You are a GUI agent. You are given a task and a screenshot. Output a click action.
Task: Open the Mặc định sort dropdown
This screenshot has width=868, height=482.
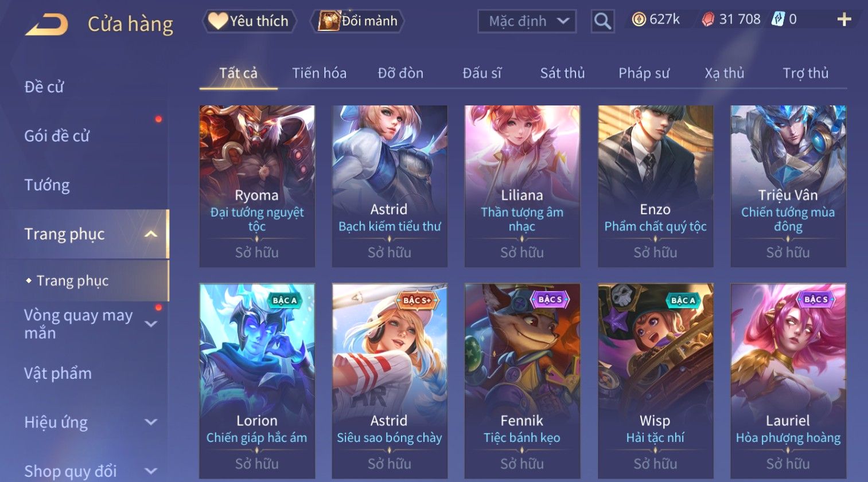tap(527, 21)
